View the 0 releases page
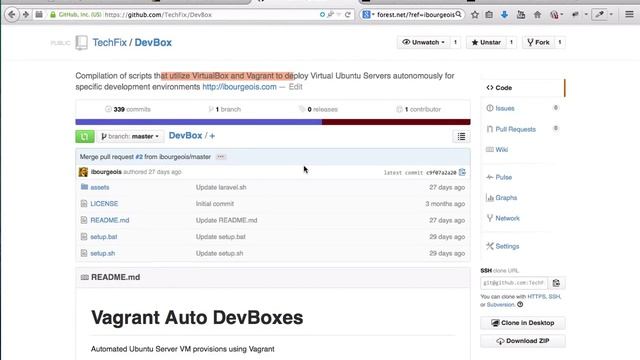This screenshot has height=360, width=640. [318, 109]
